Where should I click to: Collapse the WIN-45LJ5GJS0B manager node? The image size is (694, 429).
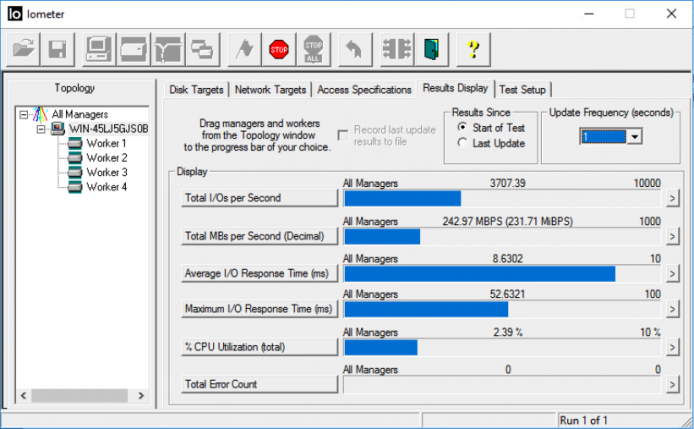[x=41, y=129]
